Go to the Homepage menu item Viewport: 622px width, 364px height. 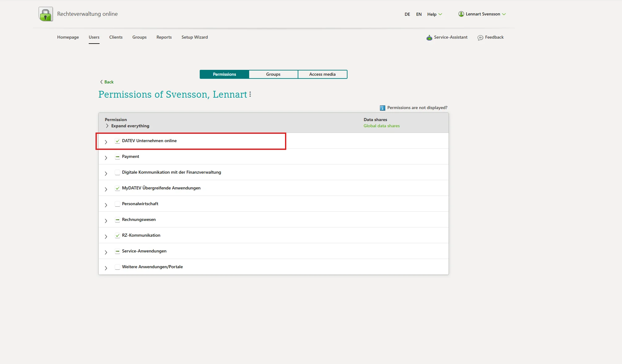68,37
